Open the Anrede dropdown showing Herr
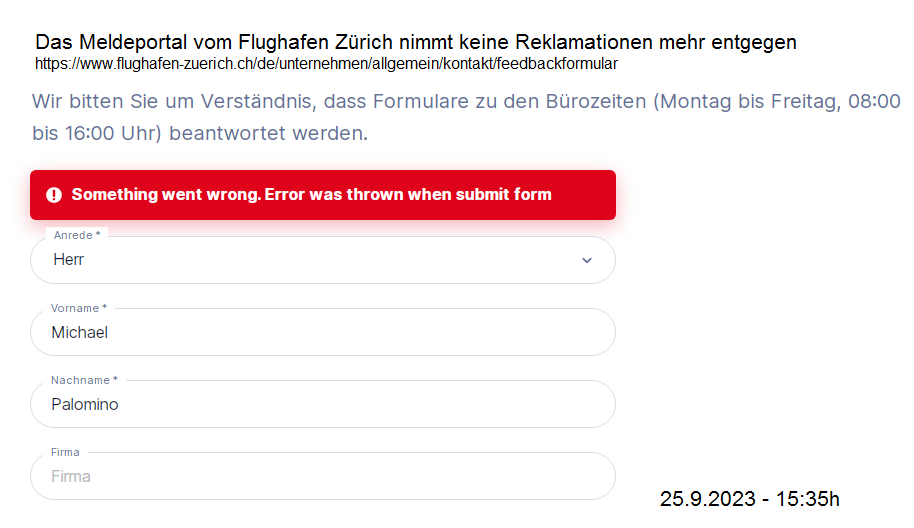The width and height of the screenshot is (914, 528). pyautogui.click(x=300, y=260)
